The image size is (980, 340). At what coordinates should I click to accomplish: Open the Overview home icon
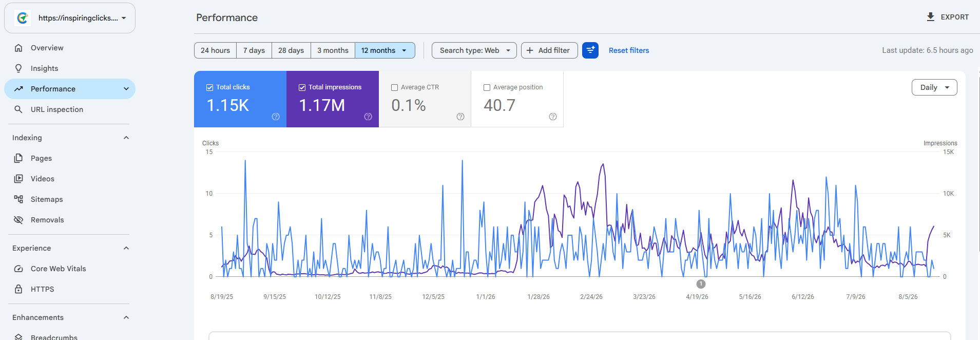[x=18, y=48]
